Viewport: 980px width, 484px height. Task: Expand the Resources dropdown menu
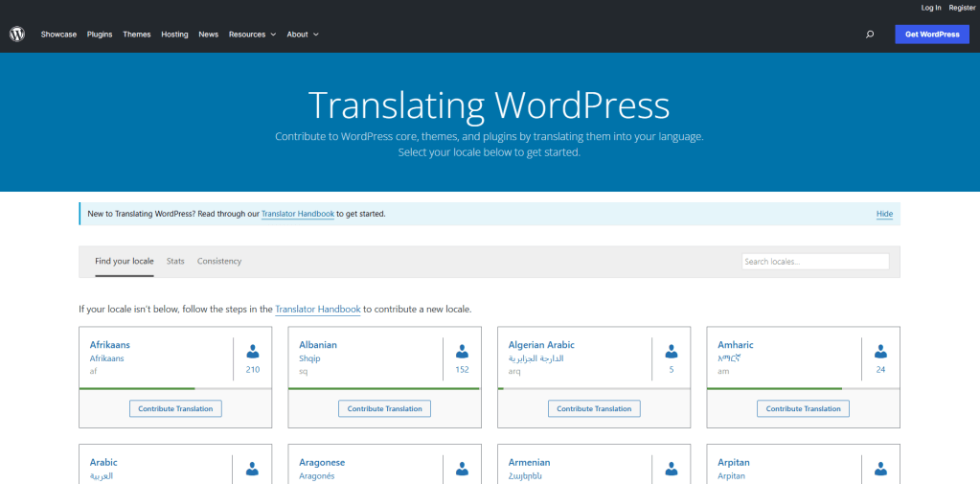tap(252, 35)
